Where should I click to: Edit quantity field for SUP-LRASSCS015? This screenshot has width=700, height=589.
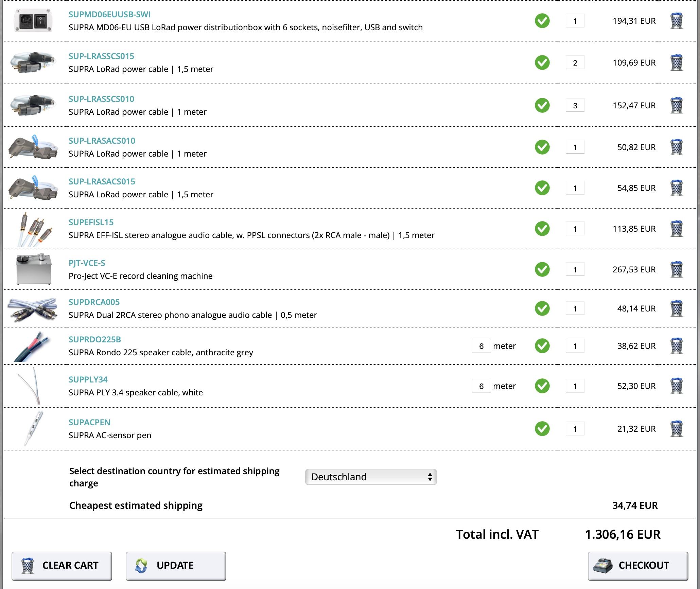tap(575, 63)
